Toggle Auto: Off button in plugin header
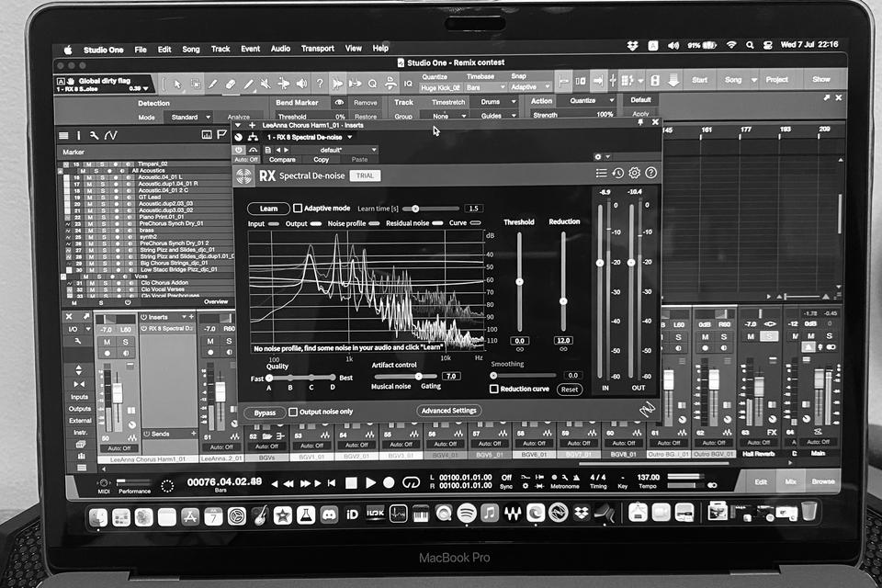This screenshot has height=588, width=882. (x=246, y=159)
